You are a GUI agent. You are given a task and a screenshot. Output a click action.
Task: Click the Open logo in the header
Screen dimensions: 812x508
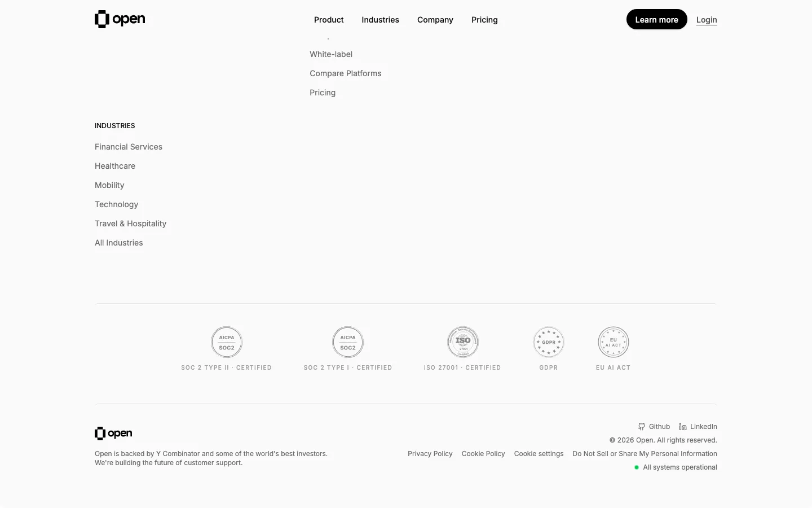pos(120,19)
